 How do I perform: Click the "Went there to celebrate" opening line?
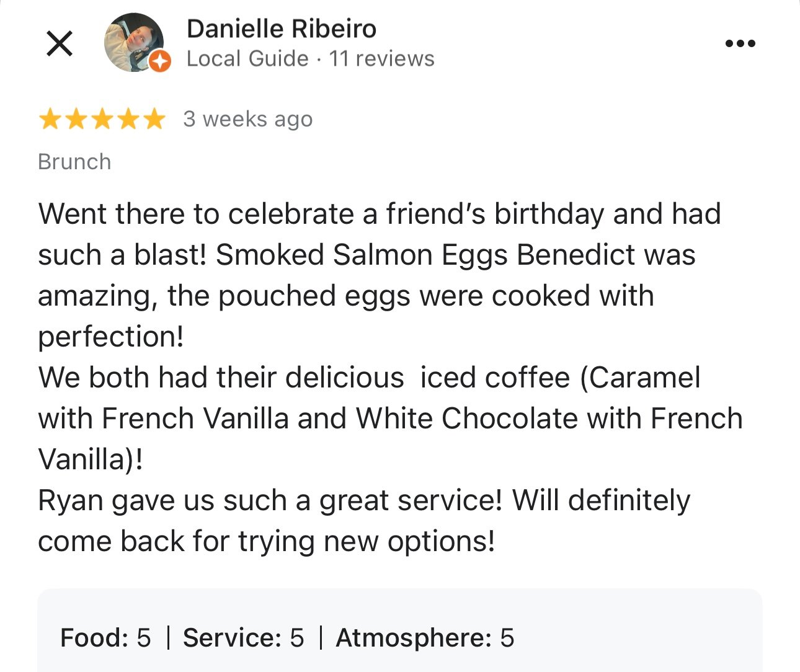coord(379,214)
